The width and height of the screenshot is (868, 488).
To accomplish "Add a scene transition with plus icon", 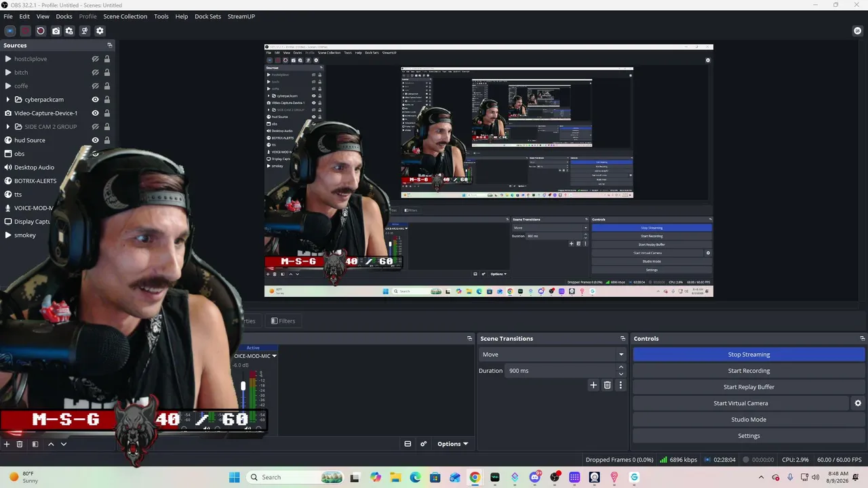I will click(x=593, y=385).
